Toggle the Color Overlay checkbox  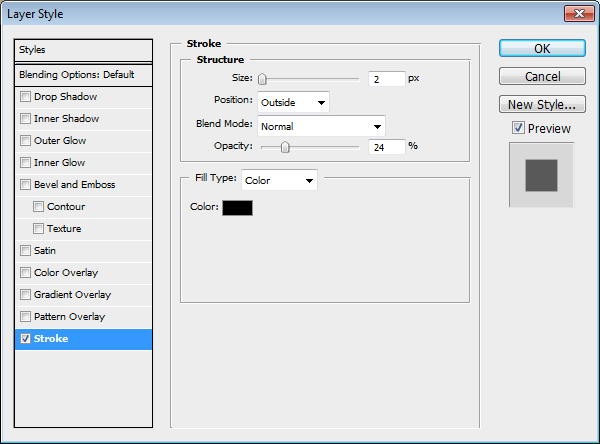click(25, 273)
